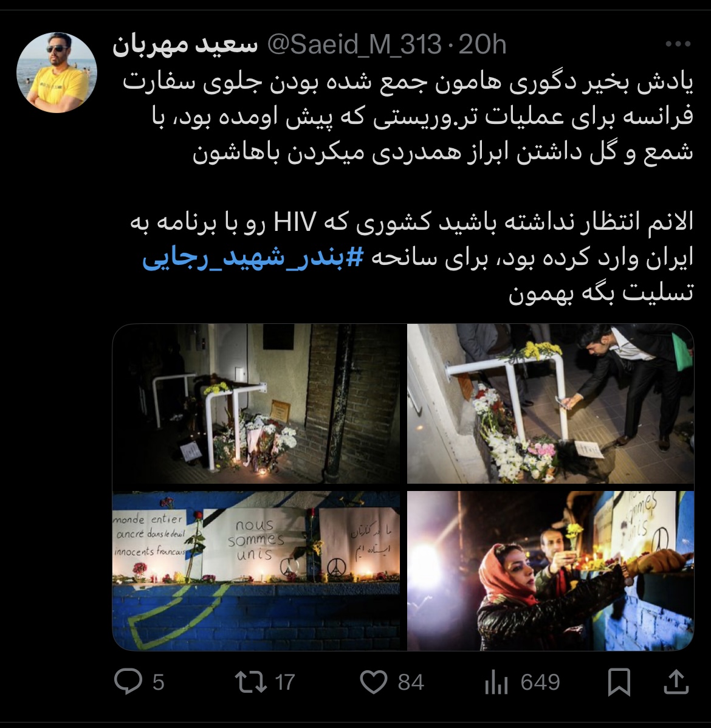Screen dimensions: 711x728
Task: Open the reply icon with 5 comments
Action: [128, 682]
